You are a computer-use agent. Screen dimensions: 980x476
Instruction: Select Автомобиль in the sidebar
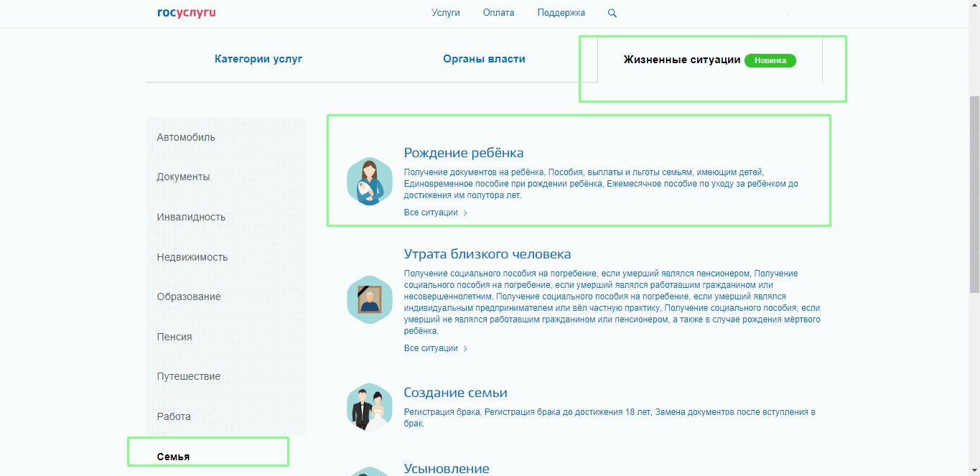[x=186, y=137]
